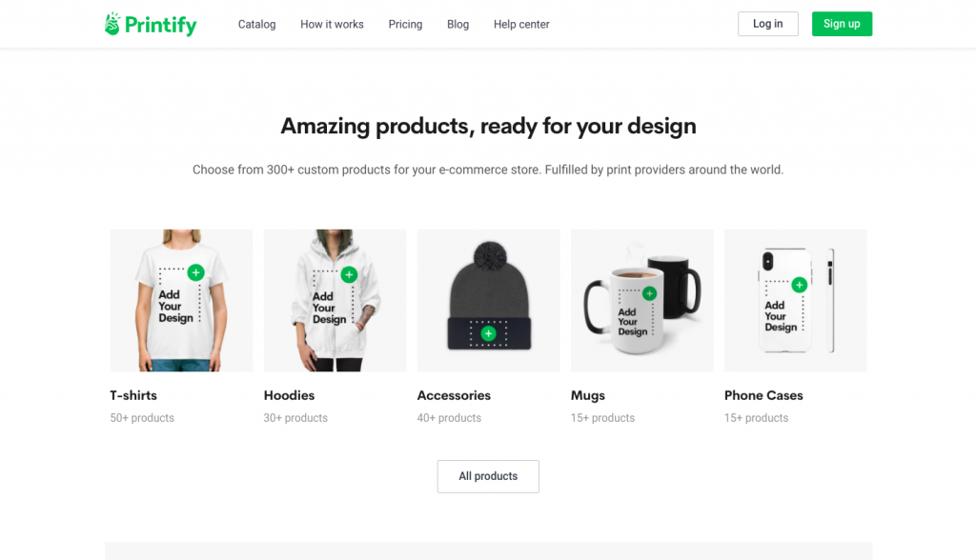Open the Blog link

tap(457, 24)
